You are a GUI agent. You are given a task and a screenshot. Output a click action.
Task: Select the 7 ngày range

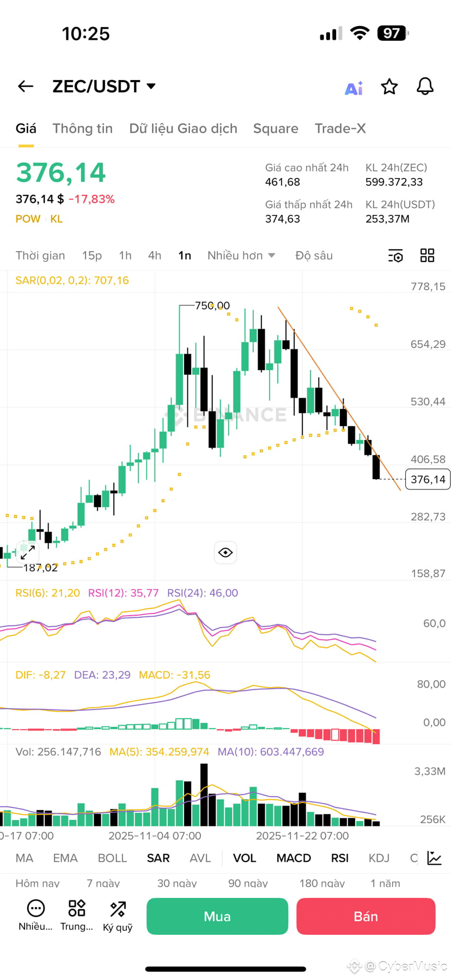pos(103,883)
